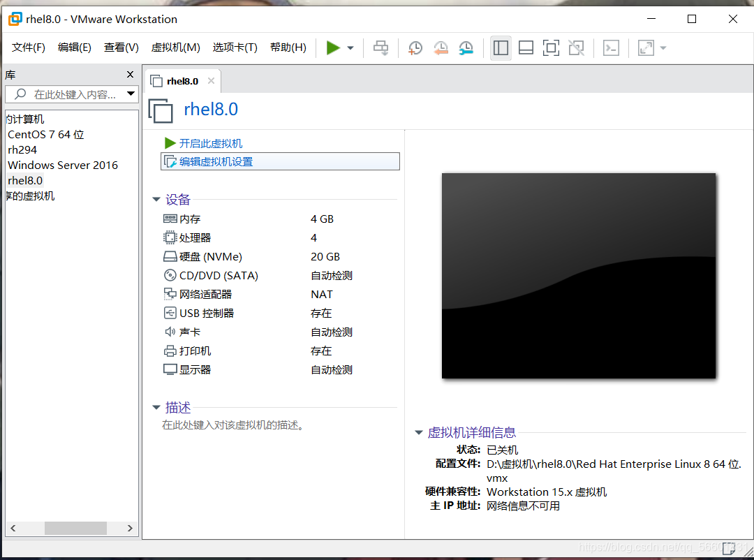Click the 开启此虚拟机 link
754x560 pixels.
click(x=211, y=143)
